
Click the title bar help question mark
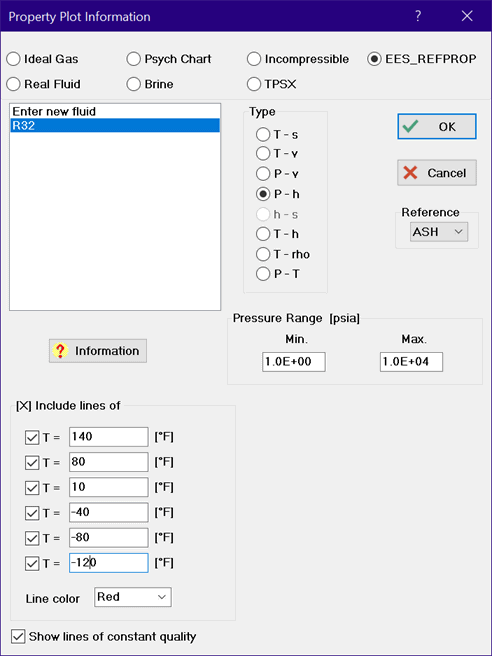pyautogui.click(x=418, y=16)
